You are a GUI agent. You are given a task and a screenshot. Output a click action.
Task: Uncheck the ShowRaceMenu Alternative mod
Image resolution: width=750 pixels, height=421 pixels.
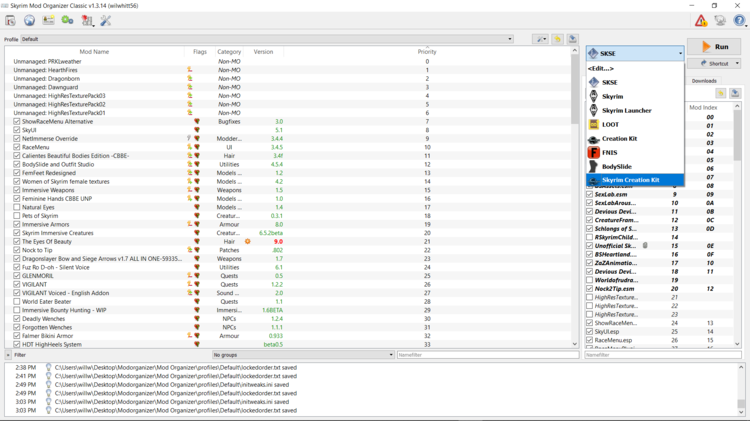pos(17,122)
